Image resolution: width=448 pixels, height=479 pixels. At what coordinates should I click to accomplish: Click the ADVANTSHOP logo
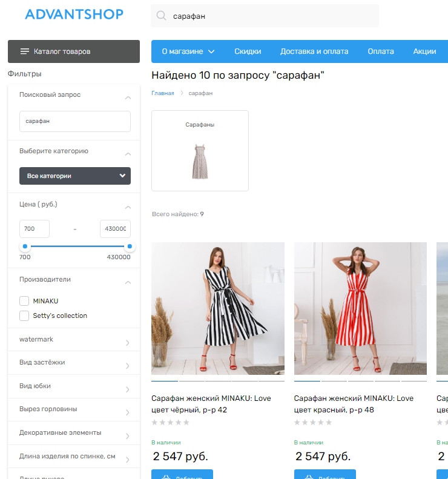pyautogui.click(x=74, y=14)
